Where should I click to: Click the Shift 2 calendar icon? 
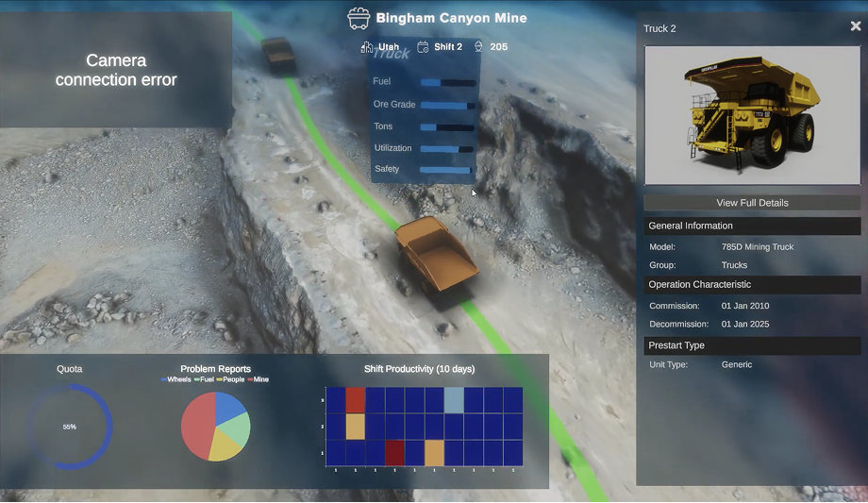pos(423,47)
